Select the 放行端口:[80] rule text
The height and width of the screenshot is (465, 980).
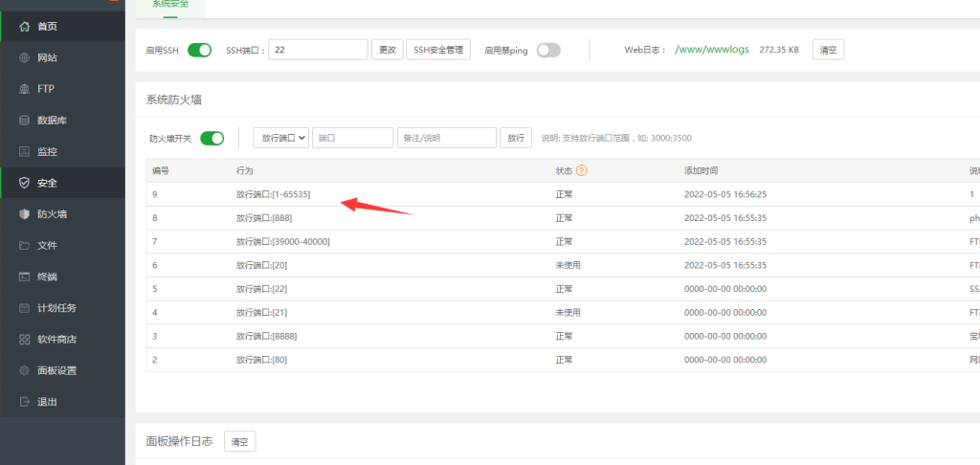tap(262, 360)
